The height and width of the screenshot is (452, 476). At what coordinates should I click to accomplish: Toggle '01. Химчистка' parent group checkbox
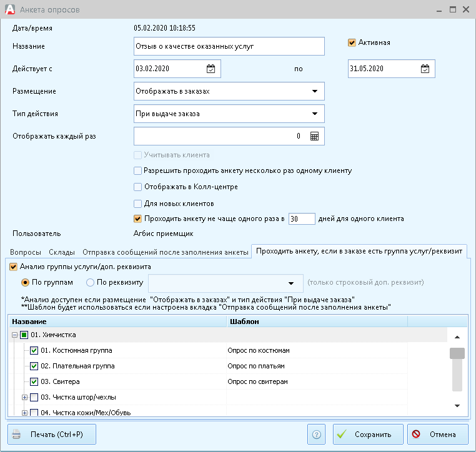(24, 335)
